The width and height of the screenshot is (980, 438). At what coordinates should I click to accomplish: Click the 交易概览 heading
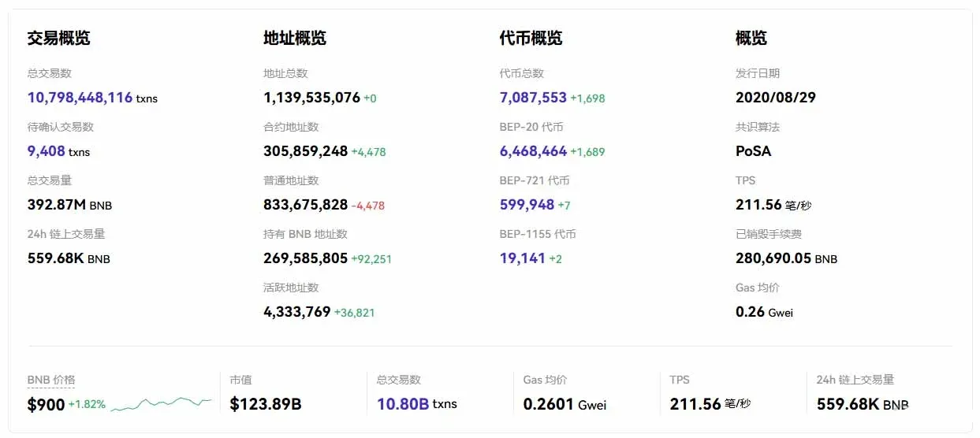pos(58,38)
